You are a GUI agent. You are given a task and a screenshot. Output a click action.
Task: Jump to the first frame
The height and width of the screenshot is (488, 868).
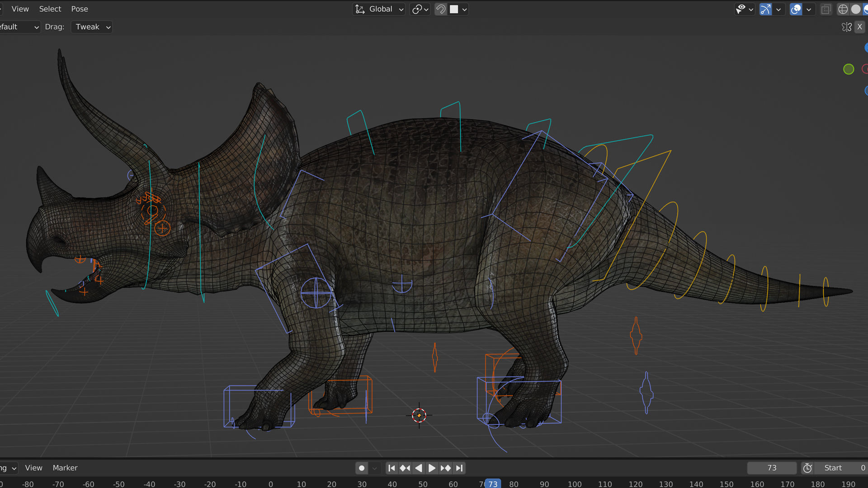pyautogui.click(x=392, y=468)
